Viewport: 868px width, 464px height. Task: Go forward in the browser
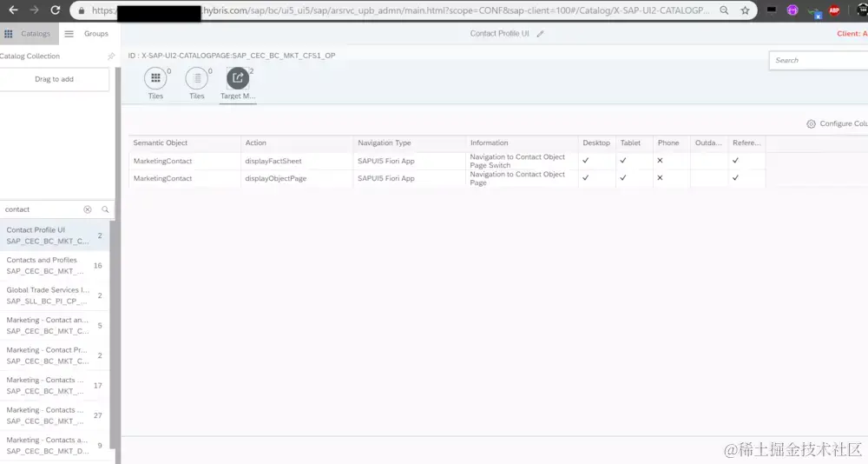(x=35, y=10)
